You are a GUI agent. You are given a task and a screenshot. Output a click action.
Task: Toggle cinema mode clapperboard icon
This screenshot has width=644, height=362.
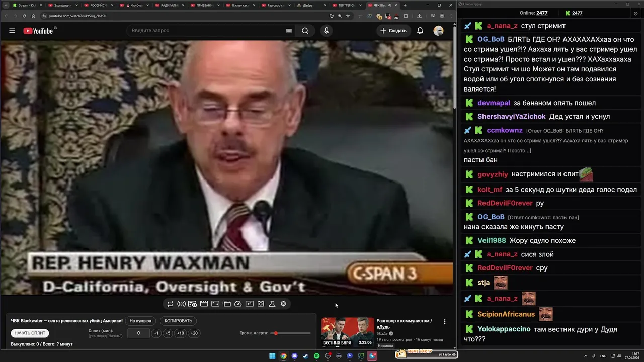coord(204,304)
